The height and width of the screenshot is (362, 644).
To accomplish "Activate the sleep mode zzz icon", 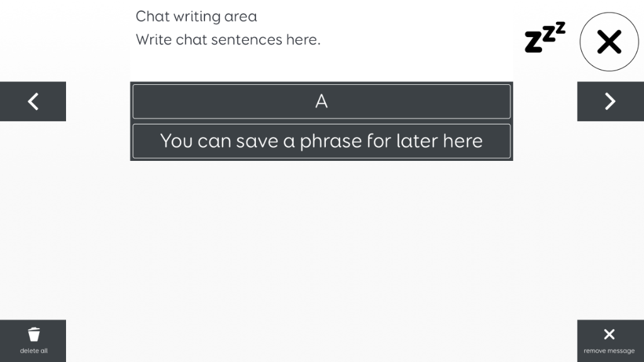I will click(545, 37).
